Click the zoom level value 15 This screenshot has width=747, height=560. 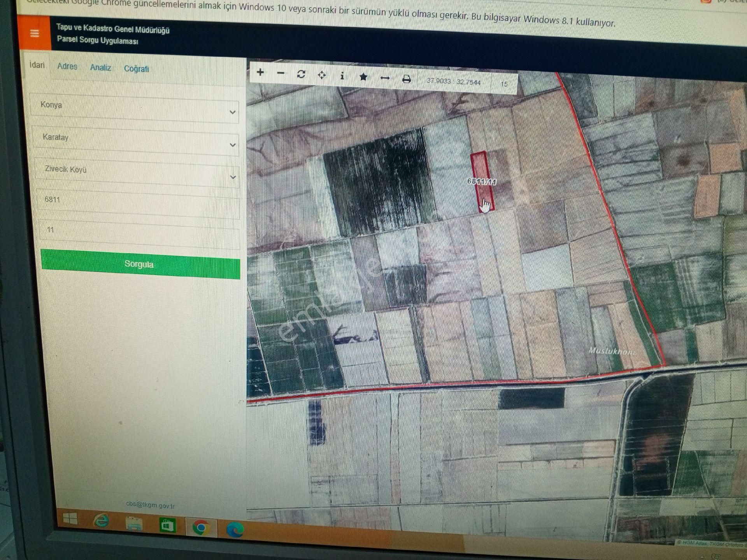click(x=504, y=84)
